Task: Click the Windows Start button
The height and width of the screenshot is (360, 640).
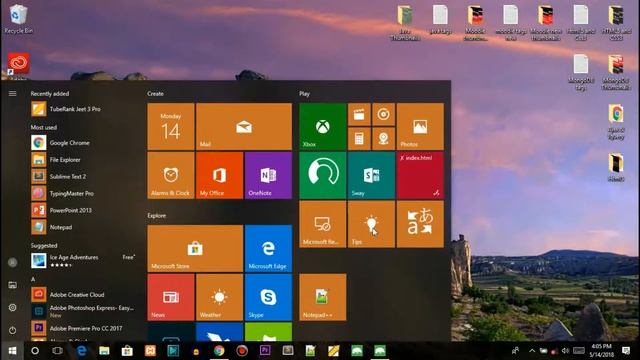Action: [x=12, y=351]
